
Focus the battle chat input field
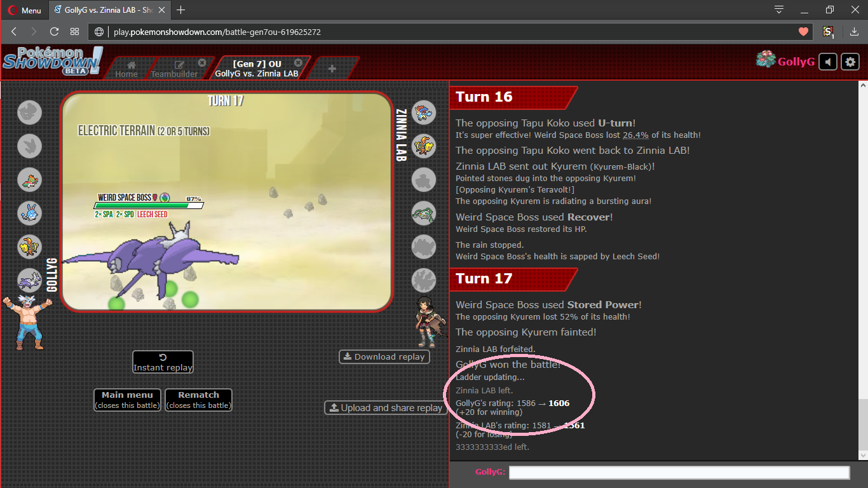679,472
